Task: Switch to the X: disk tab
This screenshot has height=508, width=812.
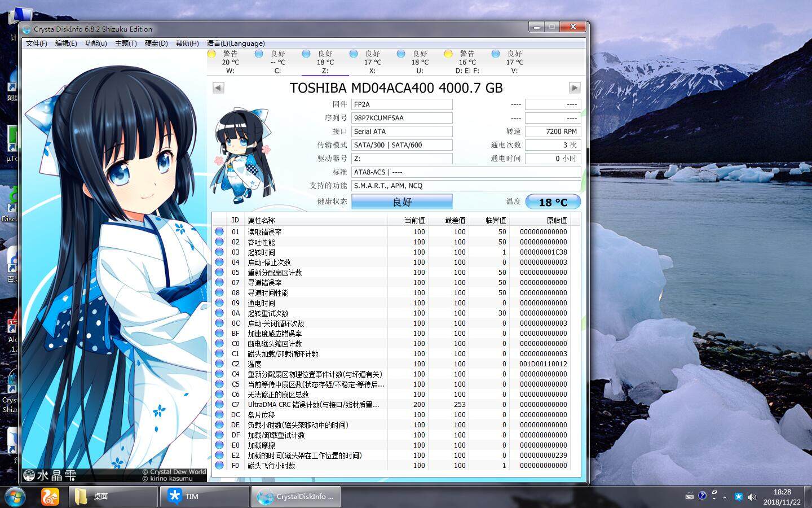Action: 372,62
